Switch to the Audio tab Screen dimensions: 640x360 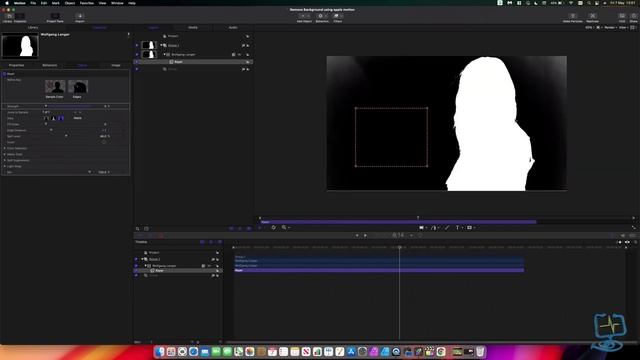(233, 27)
